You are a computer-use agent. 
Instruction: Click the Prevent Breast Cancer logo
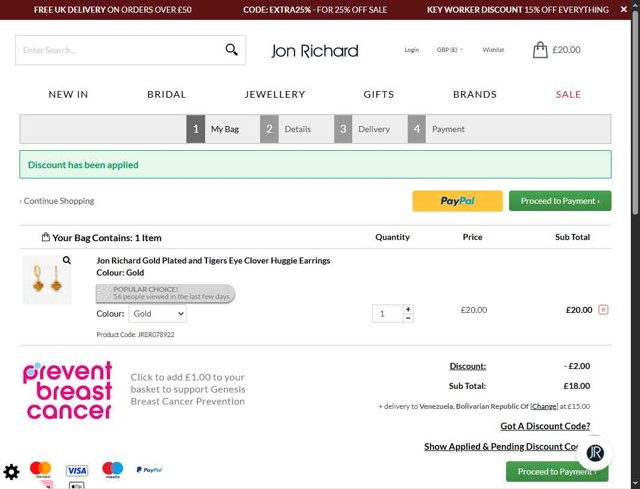tap(67, 390)
